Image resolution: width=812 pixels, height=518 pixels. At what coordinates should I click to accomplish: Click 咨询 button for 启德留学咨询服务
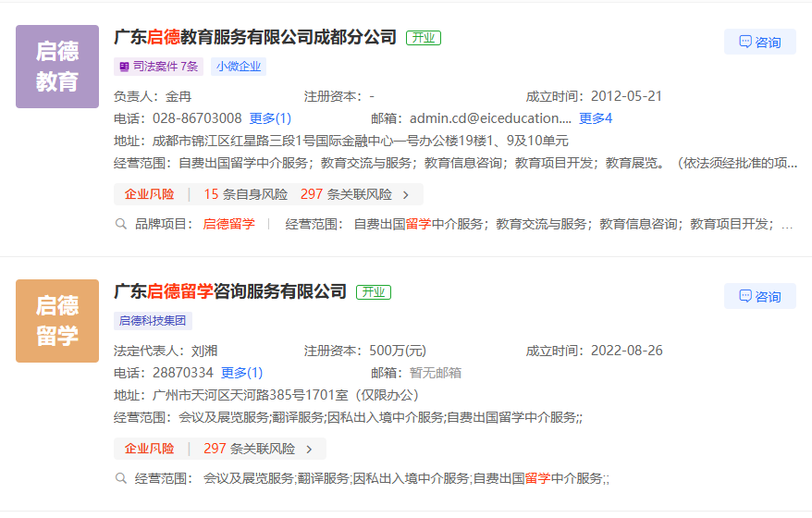[x=759, y=296]
